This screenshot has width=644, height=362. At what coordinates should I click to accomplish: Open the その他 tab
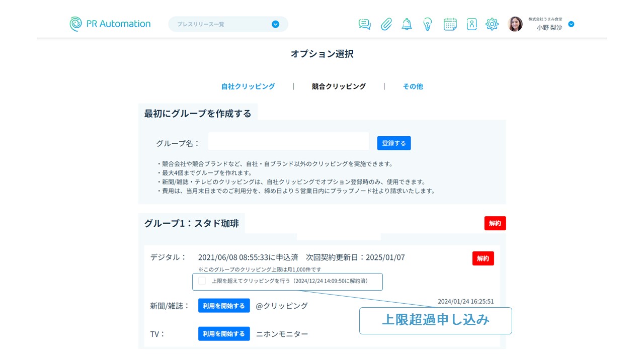[x=413, y=86]
